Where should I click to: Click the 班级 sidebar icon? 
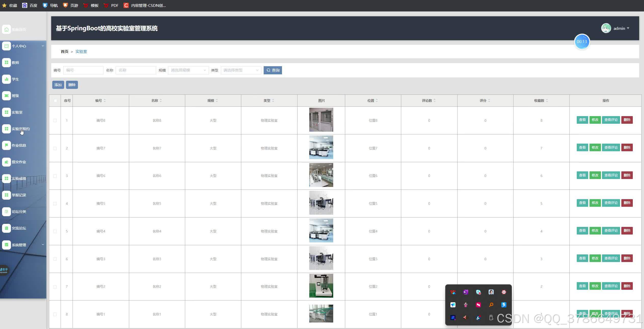[6, 95]
